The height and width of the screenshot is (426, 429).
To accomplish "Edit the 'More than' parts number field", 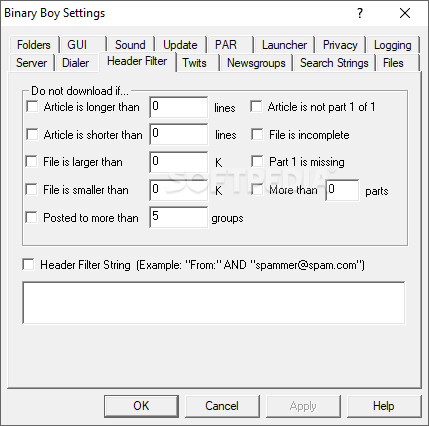I will point(342,190).
